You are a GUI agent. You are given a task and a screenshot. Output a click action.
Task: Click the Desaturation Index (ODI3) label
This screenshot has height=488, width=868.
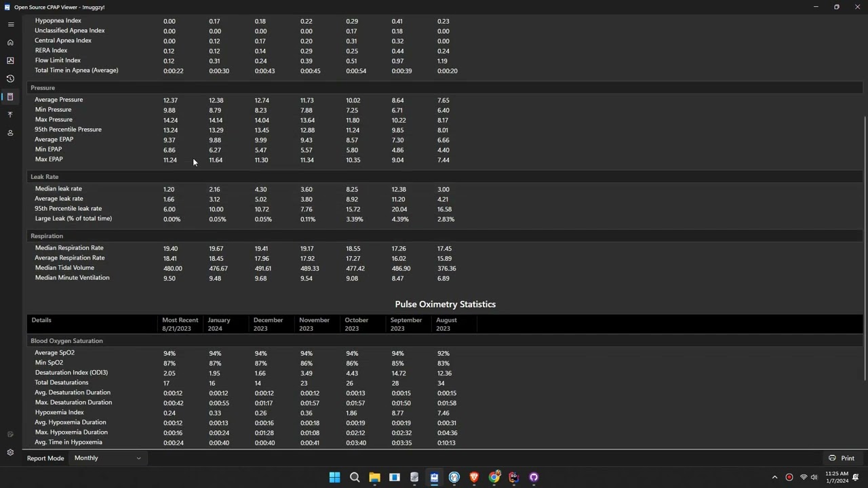tap(71, 373)
